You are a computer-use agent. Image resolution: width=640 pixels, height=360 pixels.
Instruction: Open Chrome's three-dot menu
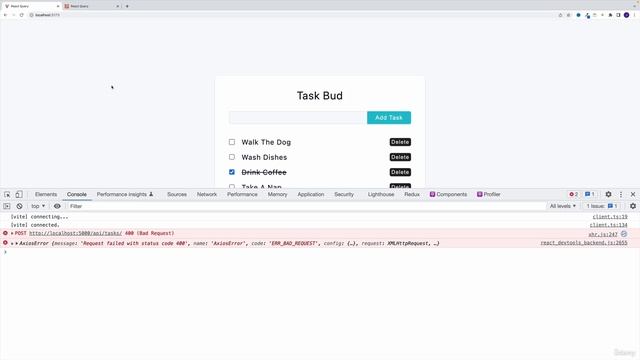click(634, 15)
